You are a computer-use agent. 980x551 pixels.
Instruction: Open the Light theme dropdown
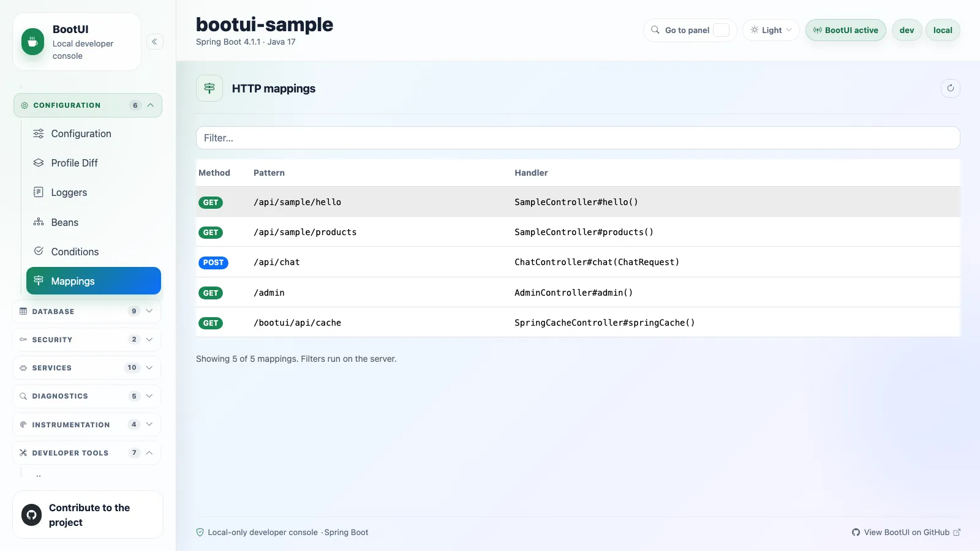(x=771, y=30)
